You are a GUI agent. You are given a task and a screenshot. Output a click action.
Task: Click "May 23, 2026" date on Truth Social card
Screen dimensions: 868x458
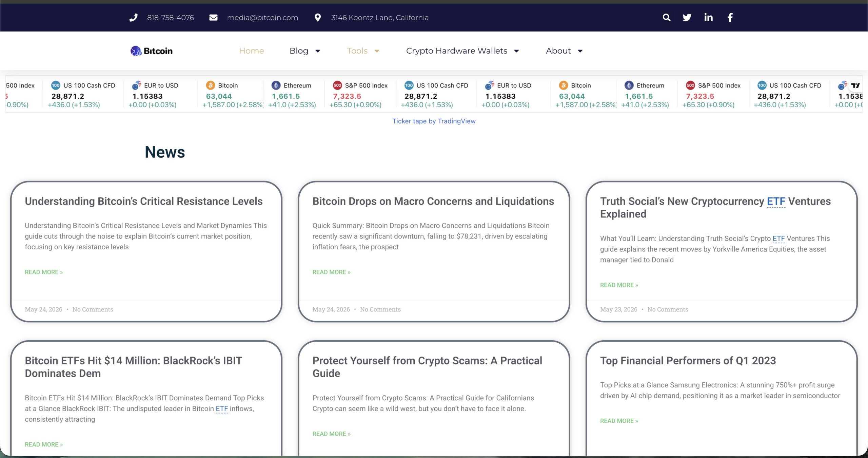tap(619, 309)
